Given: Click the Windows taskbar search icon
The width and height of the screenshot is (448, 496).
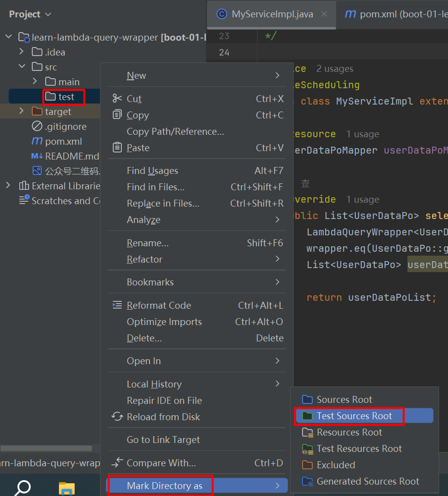Looking at the screenshot, I should [x=22, y=487].
